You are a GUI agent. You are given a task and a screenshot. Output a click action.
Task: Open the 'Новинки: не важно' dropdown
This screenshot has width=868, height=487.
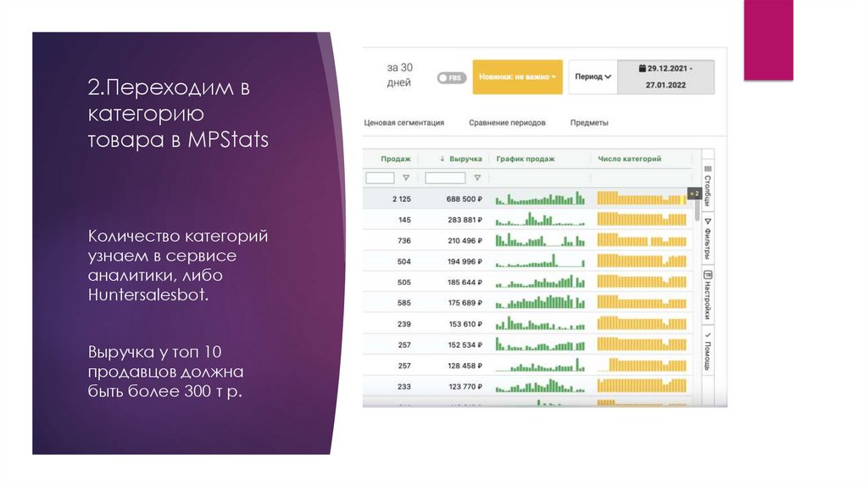518,77
